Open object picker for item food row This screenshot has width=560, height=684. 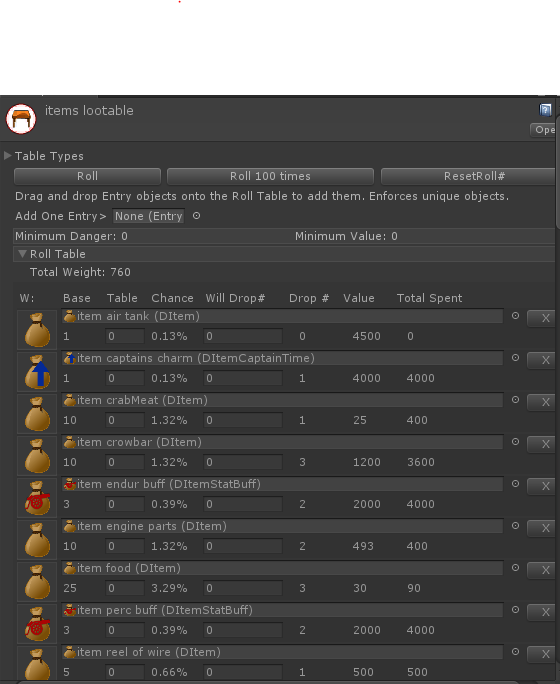click(515, 568)
